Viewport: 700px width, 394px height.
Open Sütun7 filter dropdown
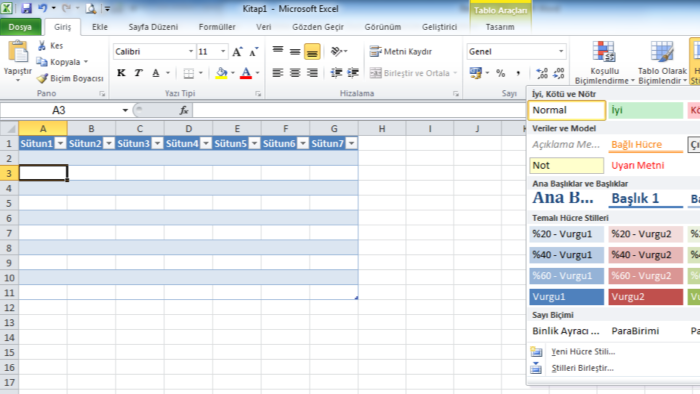(x=351, y=143)
